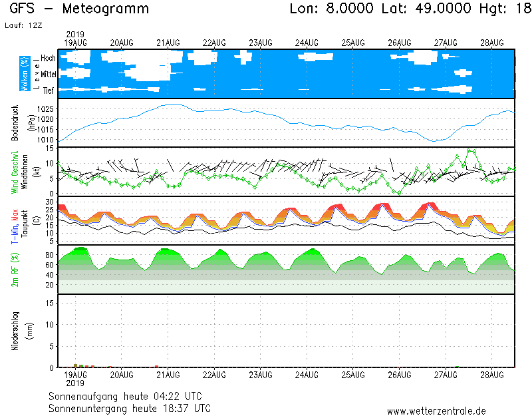Click the blue Wolken (%) axis label
Image resolution: width=532 pixels, height=416 pixels.
(25, 74)
